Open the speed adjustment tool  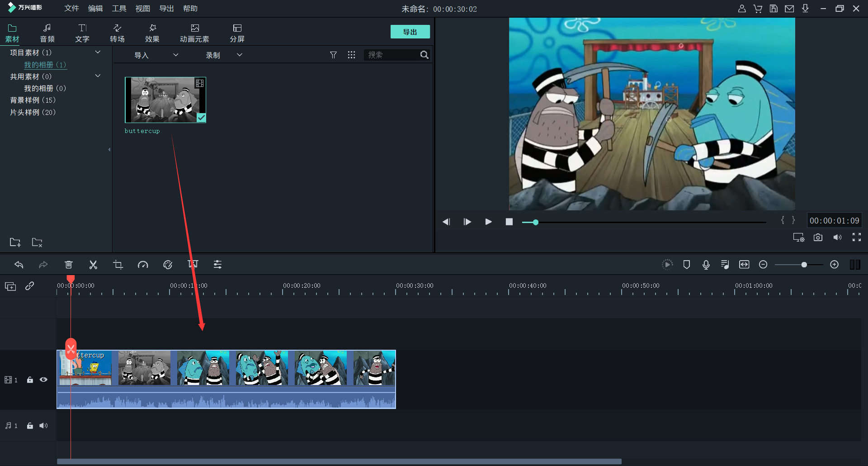pos(143,265)
